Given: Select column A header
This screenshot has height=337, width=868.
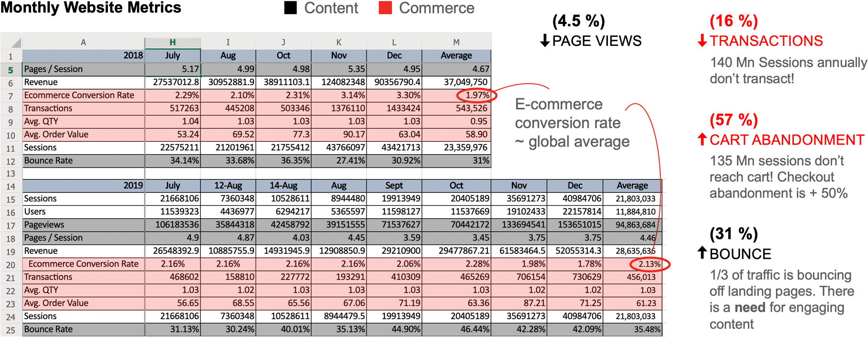Looking at the screenshot, I should pyautogui.click(x=83, y=43).
